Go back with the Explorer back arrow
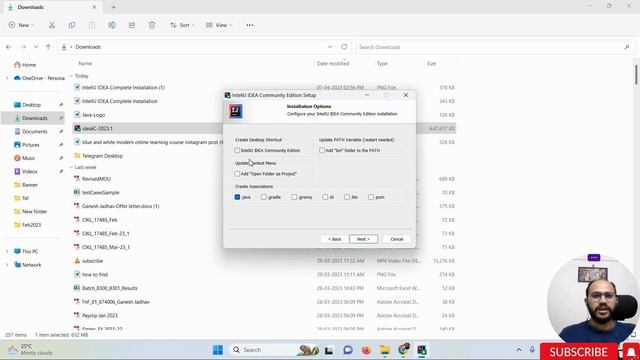The width and height of the screenshot is (640, 360). click(x=9, y=47)
